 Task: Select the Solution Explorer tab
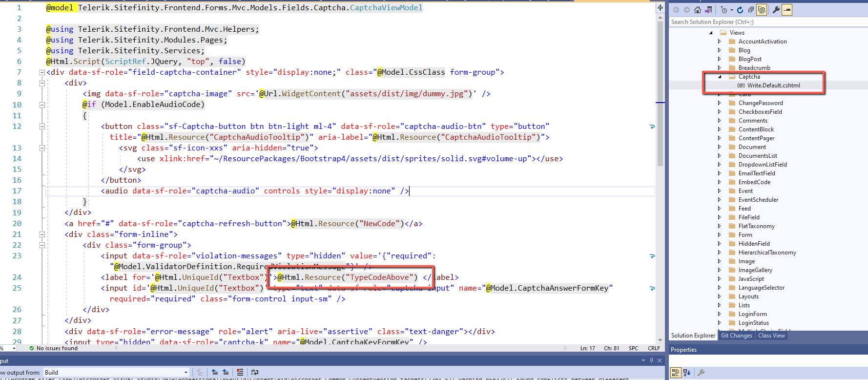pyautogui.click(x=693, y=336)
